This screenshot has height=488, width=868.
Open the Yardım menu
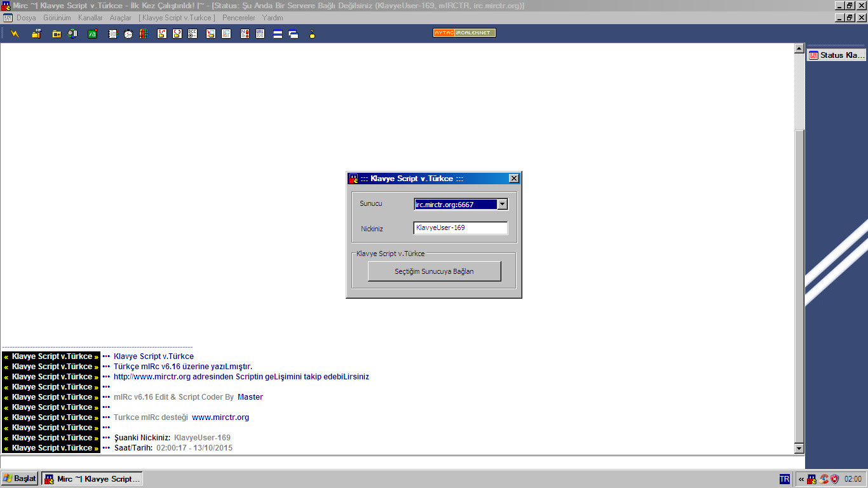[x=273, y=18]
